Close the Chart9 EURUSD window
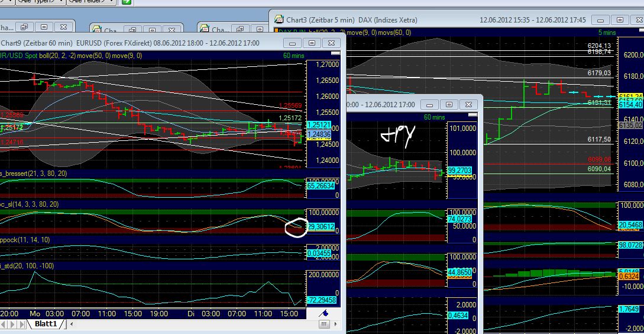This screenshot has height=334, width=644. (331, 43)
